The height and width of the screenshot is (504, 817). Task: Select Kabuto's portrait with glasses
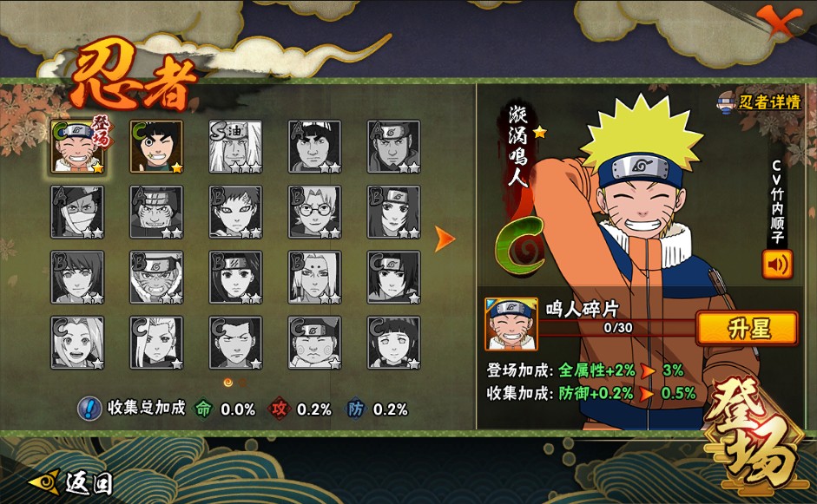(x=314, y=212)
